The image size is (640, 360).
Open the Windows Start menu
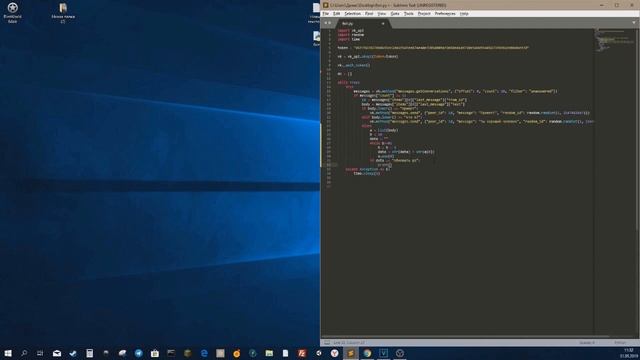8,353
